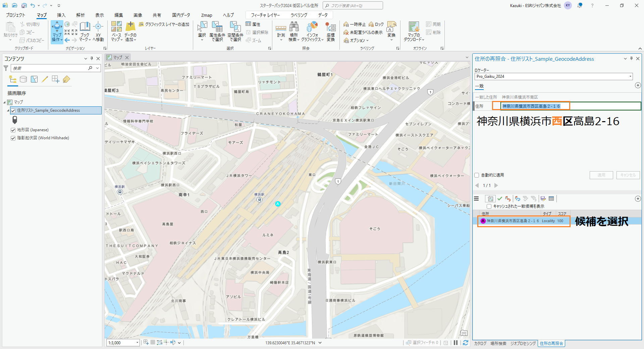The width and height of the screenshot is (644, 349).
Task: Click the notifications bell icon
Action: tap(580, 5)
